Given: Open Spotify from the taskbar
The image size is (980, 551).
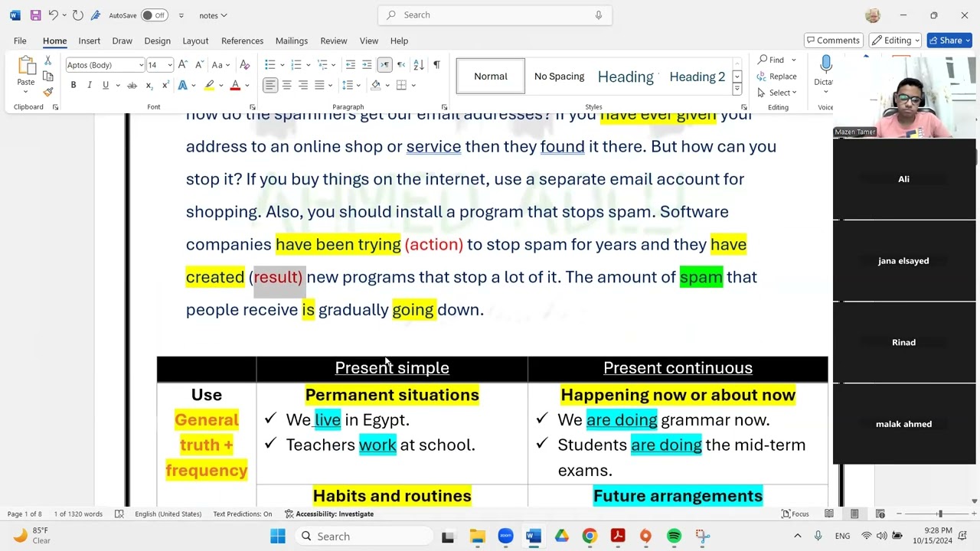Looking at the screenshot, I should (x=674, y=536).
